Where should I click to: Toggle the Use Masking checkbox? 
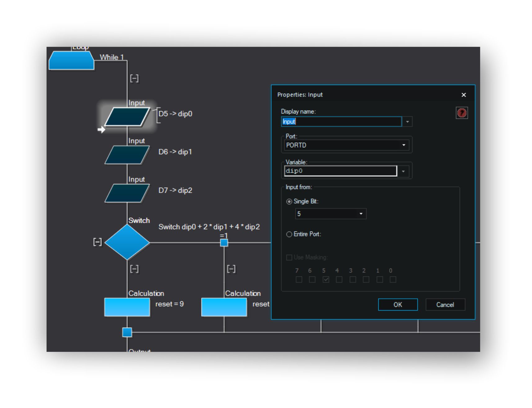click(x=289, y=258)
